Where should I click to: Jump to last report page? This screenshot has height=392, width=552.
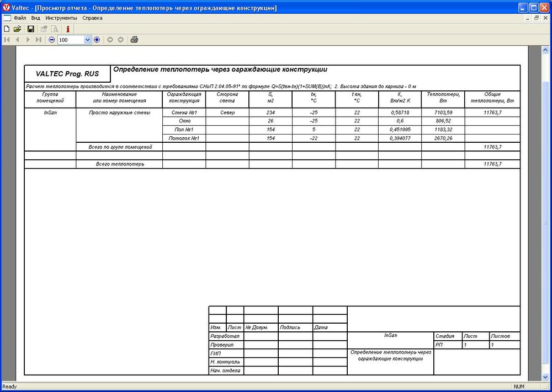coord(39,40)
